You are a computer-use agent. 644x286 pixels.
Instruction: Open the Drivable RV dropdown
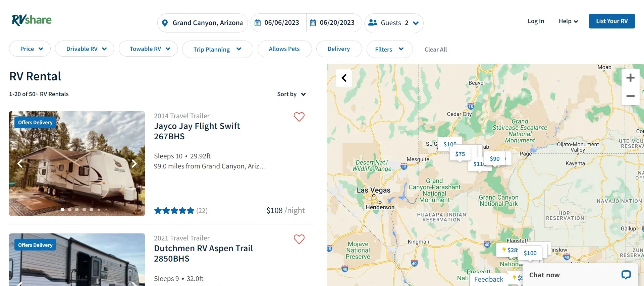point(85,49)
